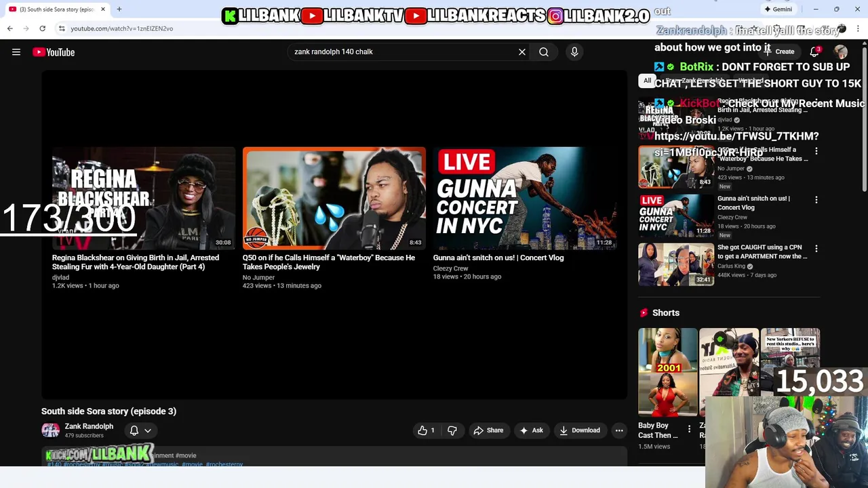868x488 pixels.
Task: Select the All filter chip in sidebar
Action: click(647, 81)
